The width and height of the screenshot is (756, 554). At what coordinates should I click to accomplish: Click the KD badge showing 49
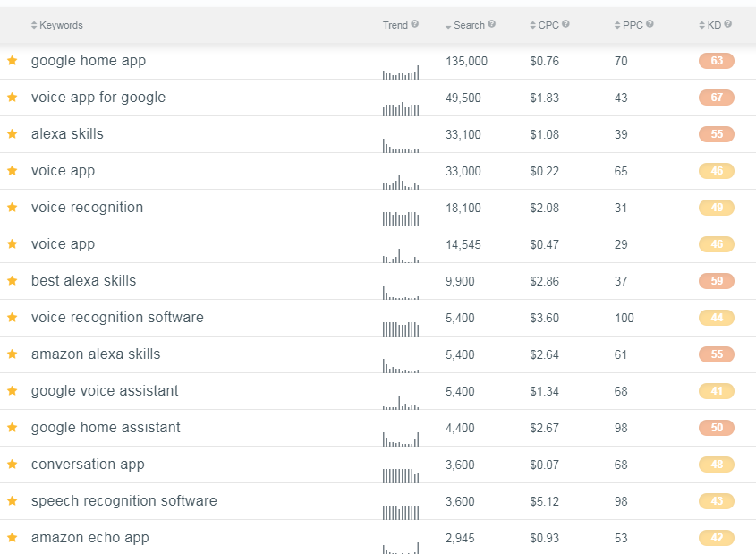pos(717,208)
